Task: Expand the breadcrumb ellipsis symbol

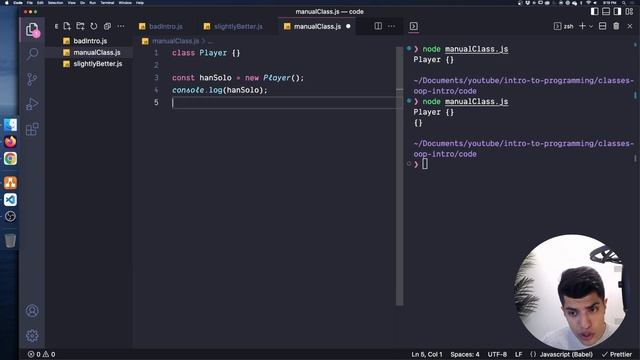Action: point(211,41)
